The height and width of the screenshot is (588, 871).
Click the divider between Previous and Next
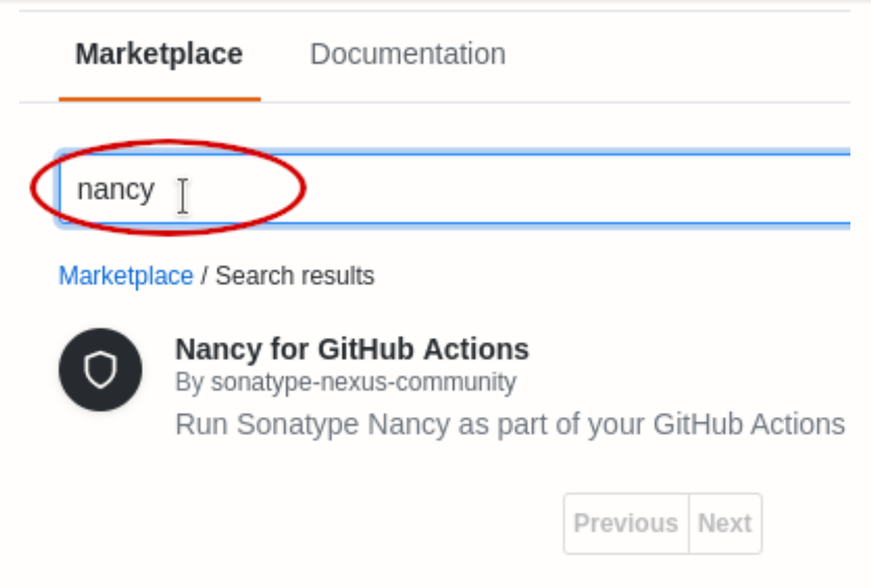click(689, 523)
